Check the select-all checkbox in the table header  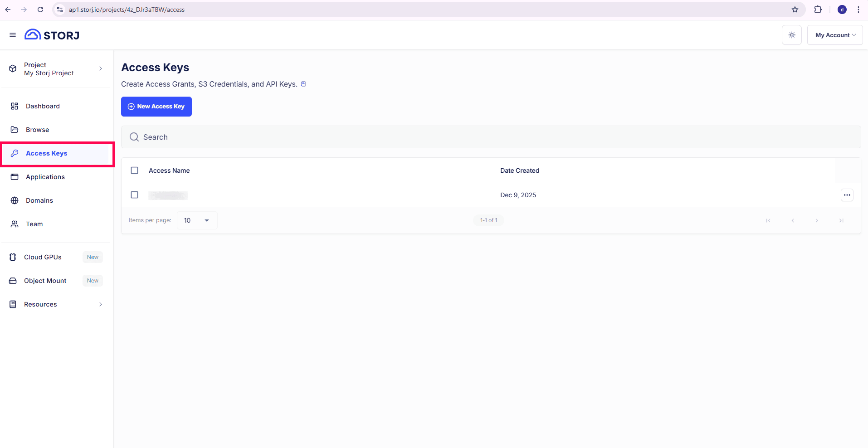click(x=134, y=170)
